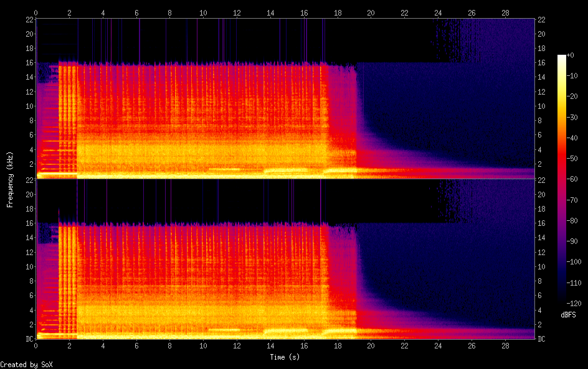
Task: Click inside the upper channel spectrogram
Action: tap(285, 98)
